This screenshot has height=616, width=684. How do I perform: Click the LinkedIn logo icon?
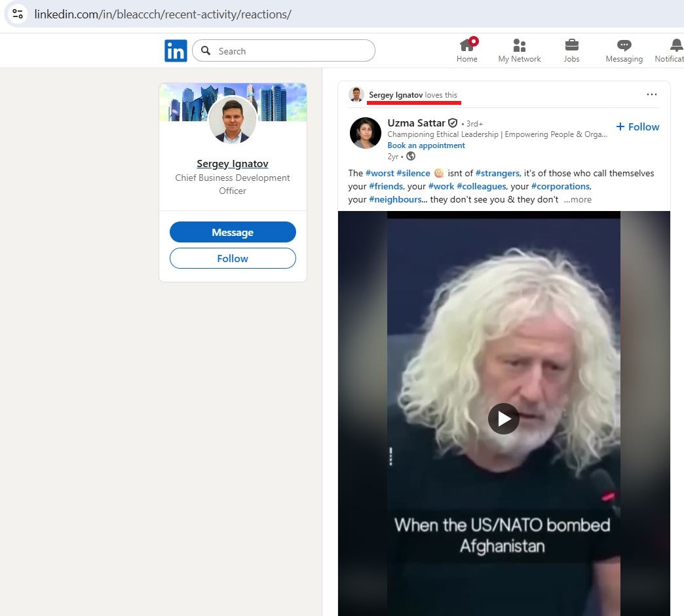click(x=176, y=51)
